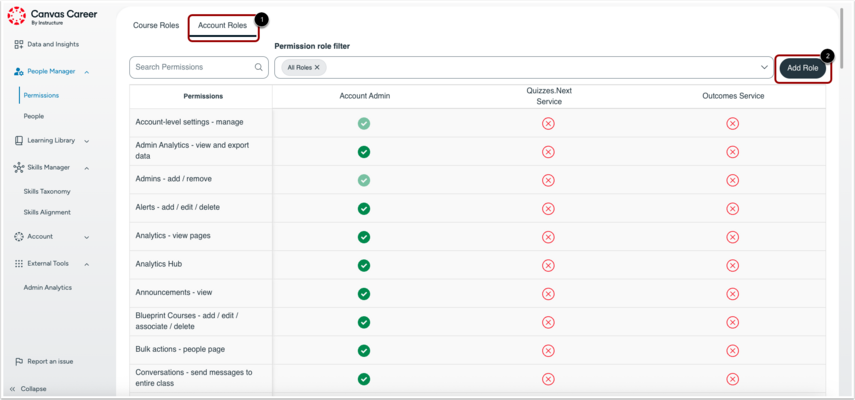The image size is (855, 400).
Task: Switch to the Course Roles tab
Action: 156,25
